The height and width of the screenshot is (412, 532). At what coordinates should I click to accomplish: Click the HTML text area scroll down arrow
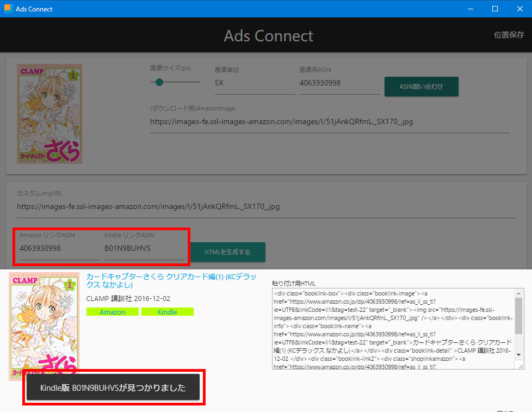coord(519,355)
